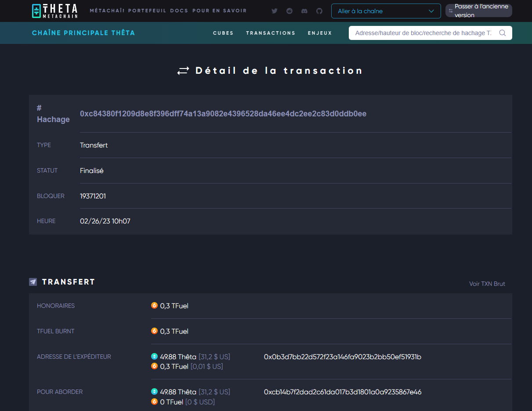Open the MÉTACHAÎ! menu item

(x=107, y=11)
